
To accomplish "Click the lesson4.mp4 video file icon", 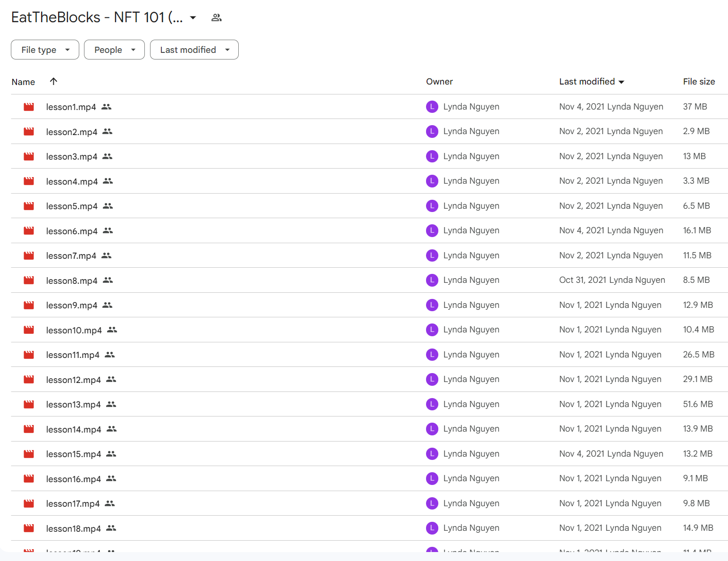I will [x=29, y=181].
